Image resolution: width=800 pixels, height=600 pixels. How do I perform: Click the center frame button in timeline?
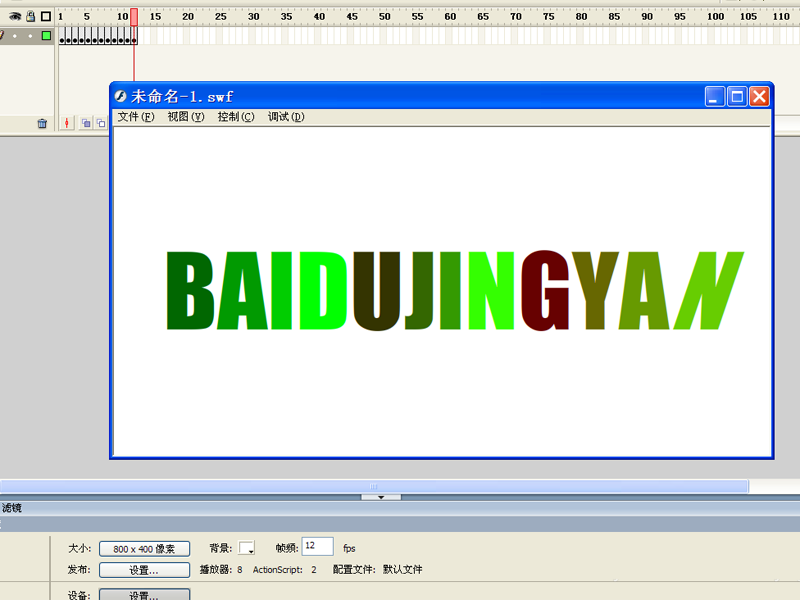66,123
